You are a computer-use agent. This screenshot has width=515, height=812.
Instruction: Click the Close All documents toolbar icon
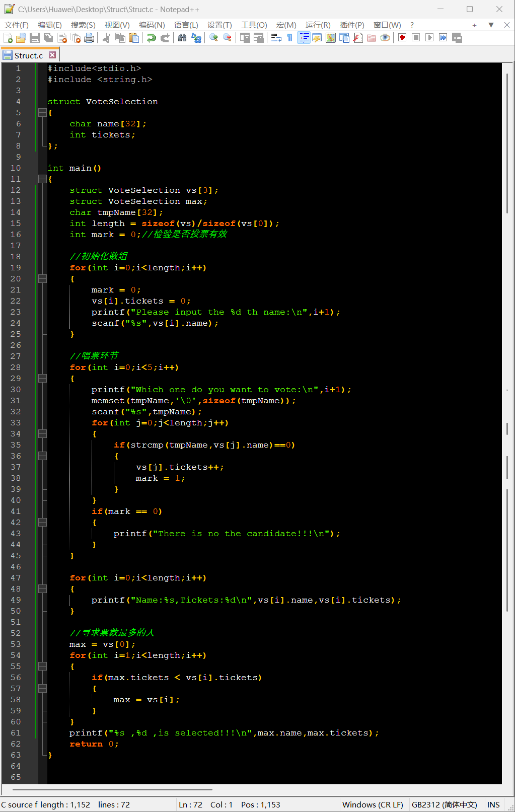tap(76, 38)
